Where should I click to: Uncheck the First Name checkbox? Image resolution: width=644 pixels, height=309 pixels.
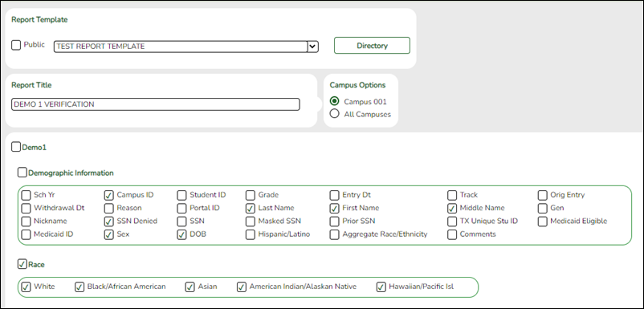point(335,208)
